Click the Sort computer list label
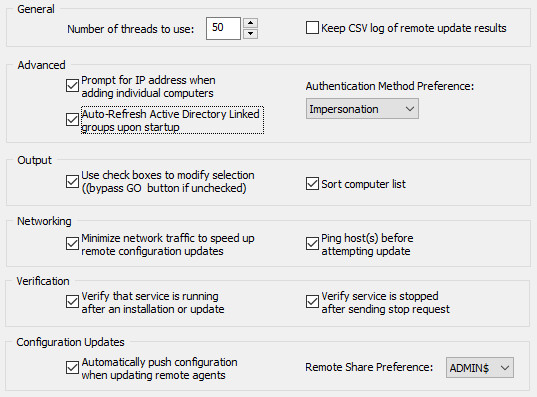The image size is (537, 397). (x=363, y=184)
